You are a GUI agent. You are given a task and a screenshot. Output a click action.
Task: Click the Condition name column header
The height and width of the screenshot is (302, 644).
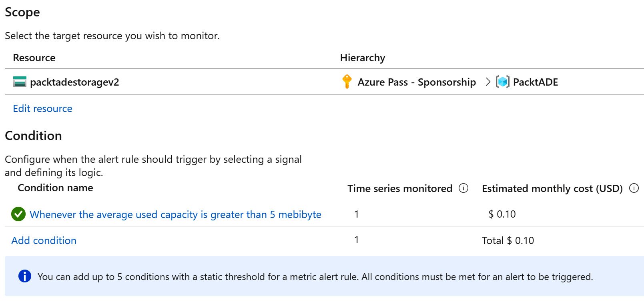(x=55, y=188)
